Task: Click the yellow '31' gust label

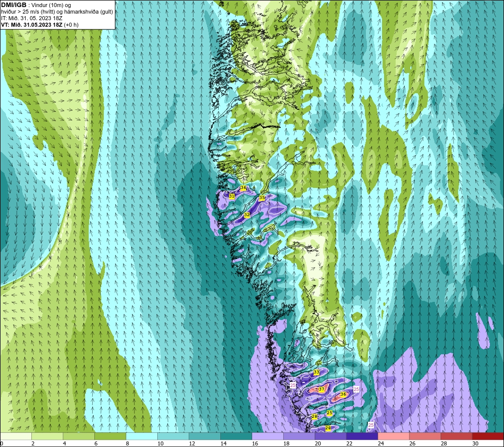Action: pyautogui.click(x=232, y=196)
